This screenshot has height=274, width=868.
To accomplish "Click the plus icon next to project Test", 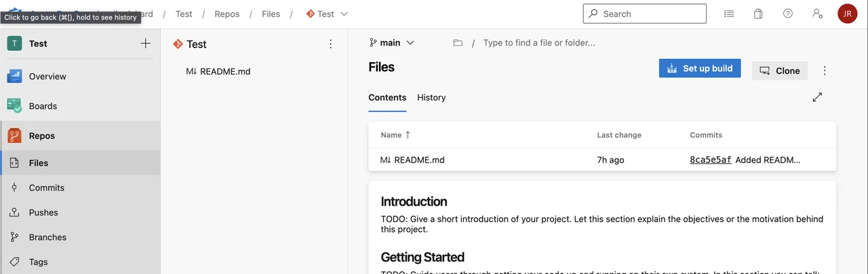I will click(145, 43).
